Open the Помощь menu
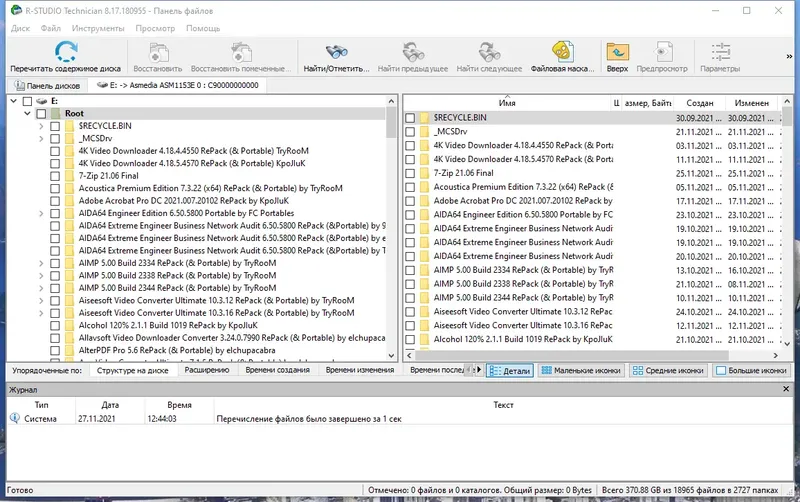 pyautogui.click(x=203, y=28)
